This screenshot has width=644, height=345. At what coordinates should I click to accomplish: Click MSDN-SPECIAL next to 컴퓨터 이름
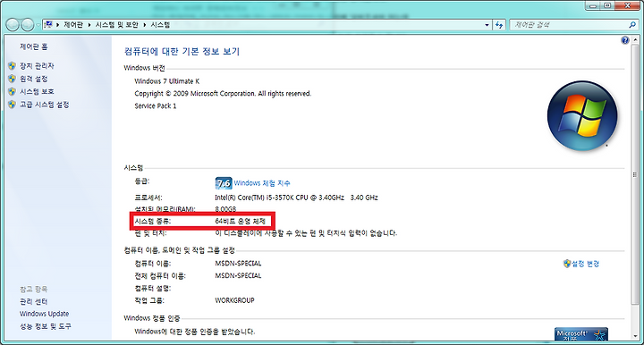pos(238,264)
